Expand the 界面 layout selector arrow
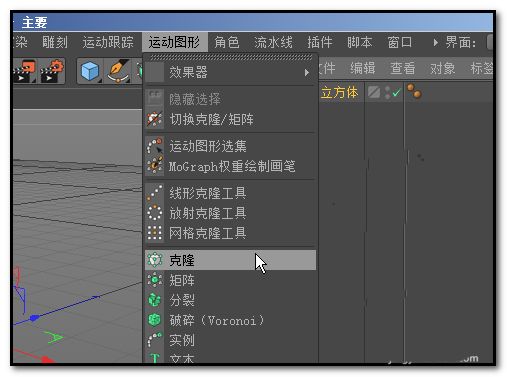Image resolution: width=507 pixels, height=377 pixels. [435, 43]
